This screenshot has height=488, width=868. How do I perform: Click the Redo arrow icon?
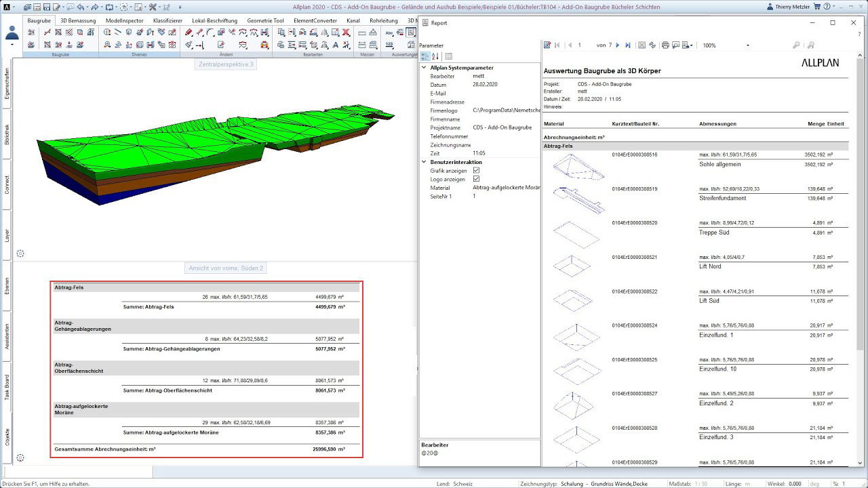(x=96, y=7)
